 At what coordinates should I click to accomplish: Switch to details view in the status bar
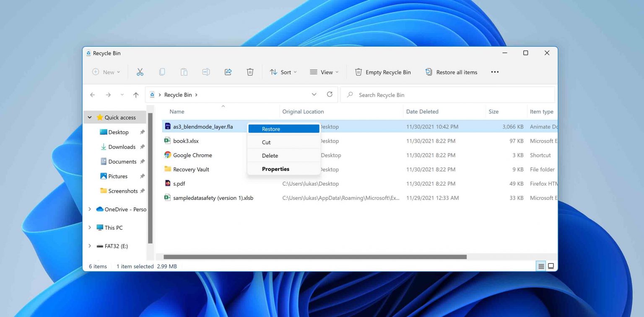tap(540, 266)
